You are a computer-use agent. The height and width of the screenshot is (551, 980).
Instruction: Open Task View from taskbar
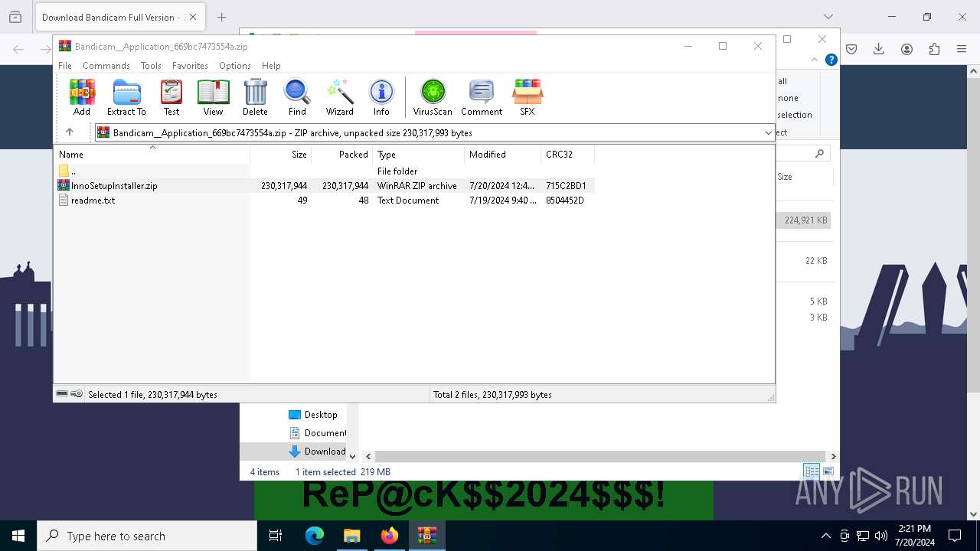[276, 536]
